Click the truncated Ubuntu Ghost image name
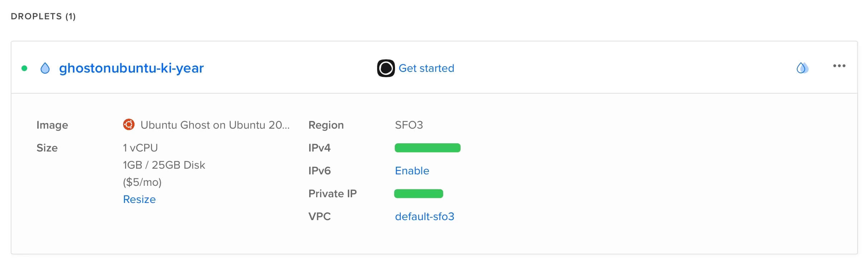The image size is (868, 268). coord(215,125)
